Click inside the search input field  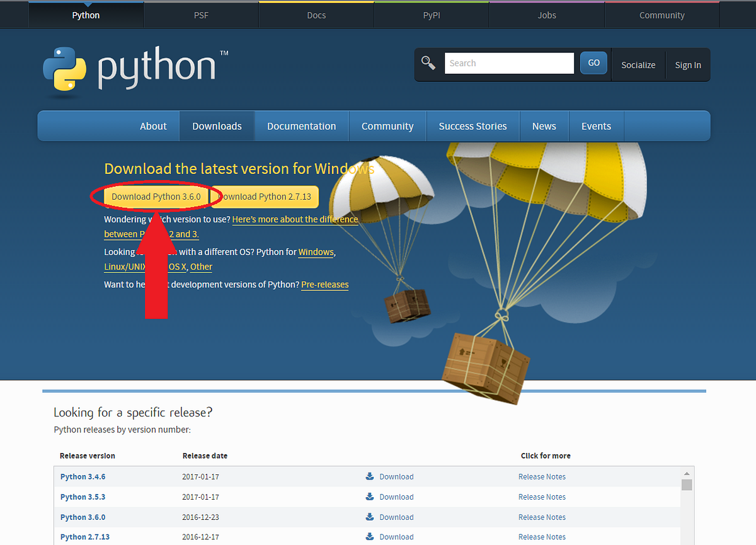[x=509, y=62]
